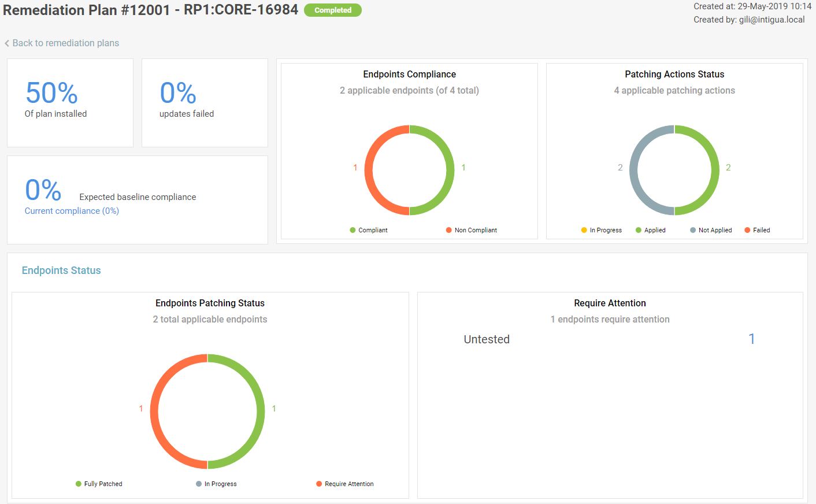This screenshot has width=816, height=504.
Task: Select the Expected baseline compliance label
Action: click(138, 197)
